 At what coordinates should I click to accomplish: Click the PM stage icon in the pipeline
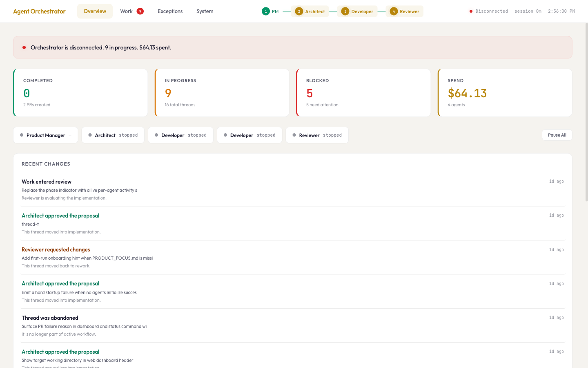pyautogui.click(x=266, y=11)
